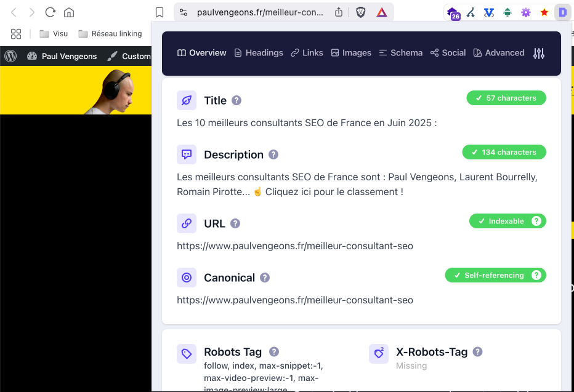Click the Missing X-Robots-Tag value

tap(411, 366)
